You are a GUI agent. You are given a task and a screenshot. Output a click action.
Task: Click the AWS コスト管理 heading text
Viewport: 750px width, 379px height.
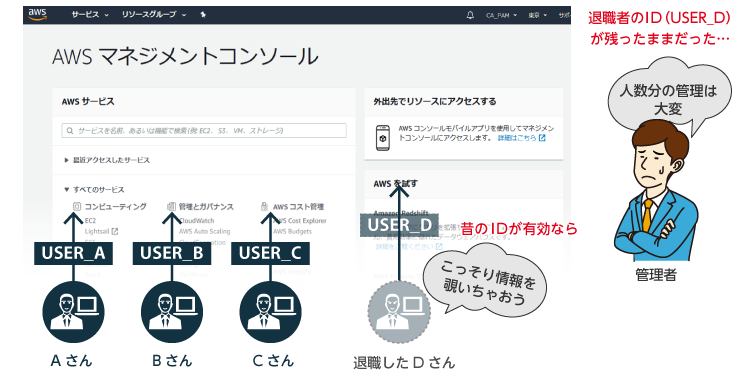pos(298,207)
